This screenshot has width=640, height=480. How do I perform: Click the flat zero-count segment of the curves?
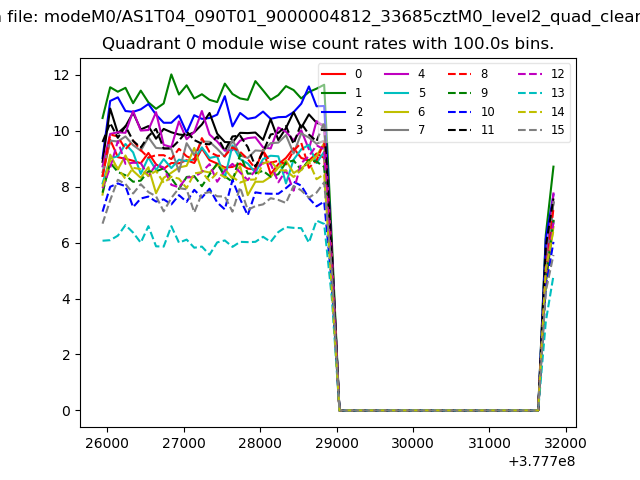click(x=438, y=410)
